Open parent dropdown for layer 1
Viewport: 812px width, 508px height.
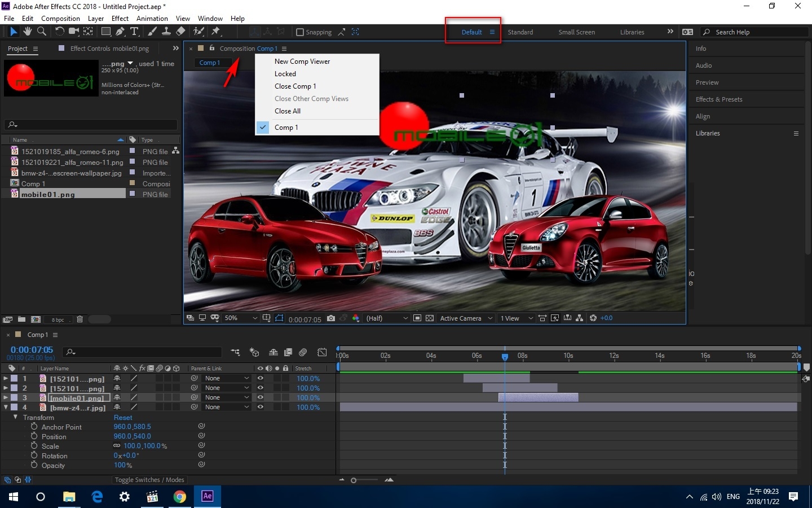click(226, 378)
